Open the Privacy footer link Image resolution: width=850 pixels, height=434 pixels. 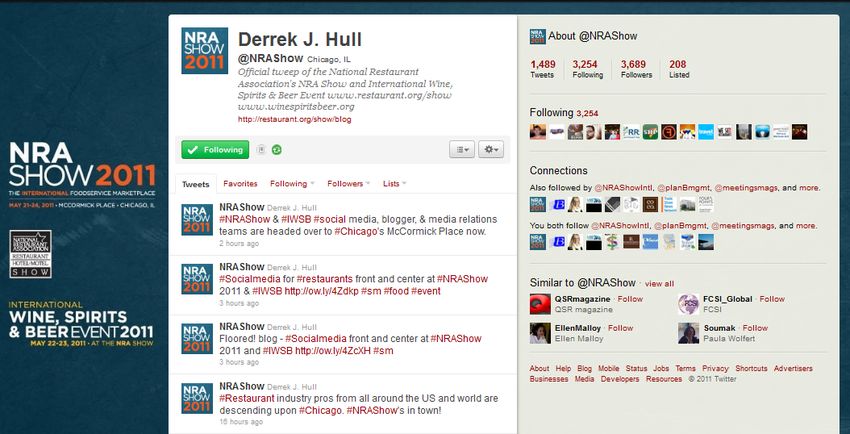pyautogui.click(x=716, y=368)
